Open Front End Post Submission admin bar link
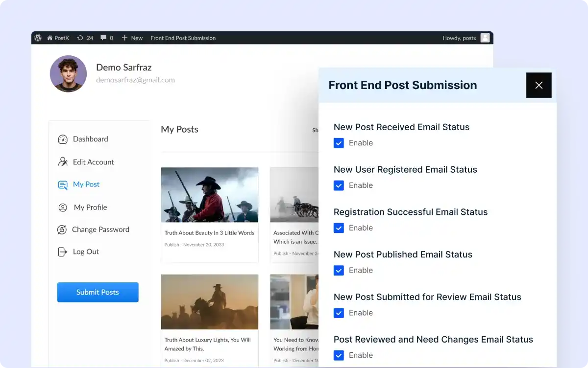Image resolution: width=588 pixels, height=368 pixels. pyautogui.click(x=183, y=38)
